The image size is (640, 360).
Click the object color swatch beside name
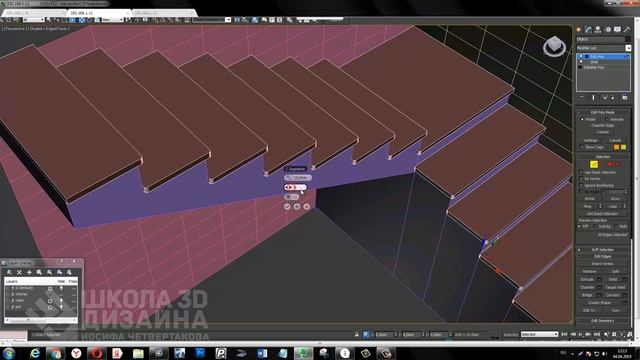[x=628, y=39]
